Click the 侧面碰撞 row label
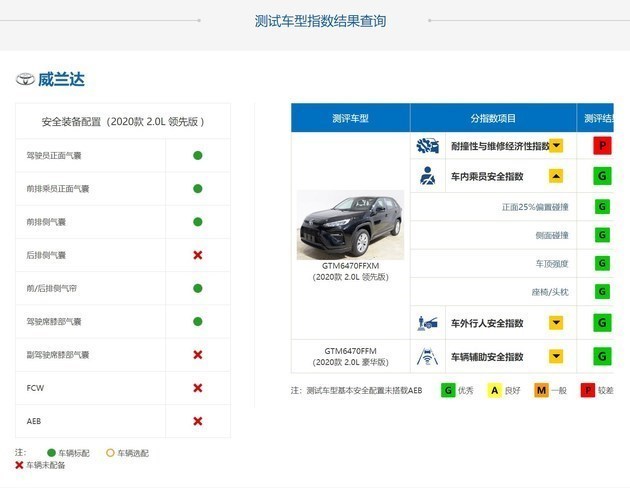 coord(552,235)
